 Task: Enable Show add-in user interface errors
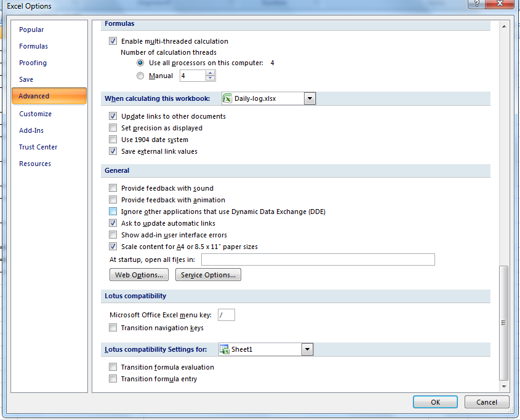(113, 235)
